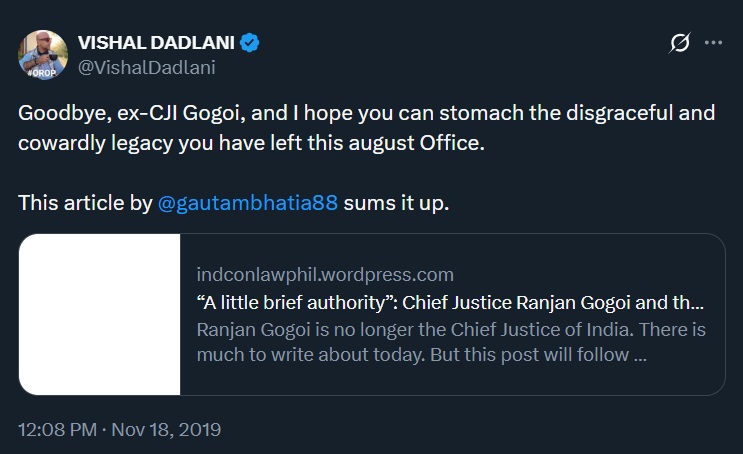Image resolution: width=743 pixels, height=454 pixels.
Task: Follow the @gautambhatia88 mention link
Action: tap(250, 202)
